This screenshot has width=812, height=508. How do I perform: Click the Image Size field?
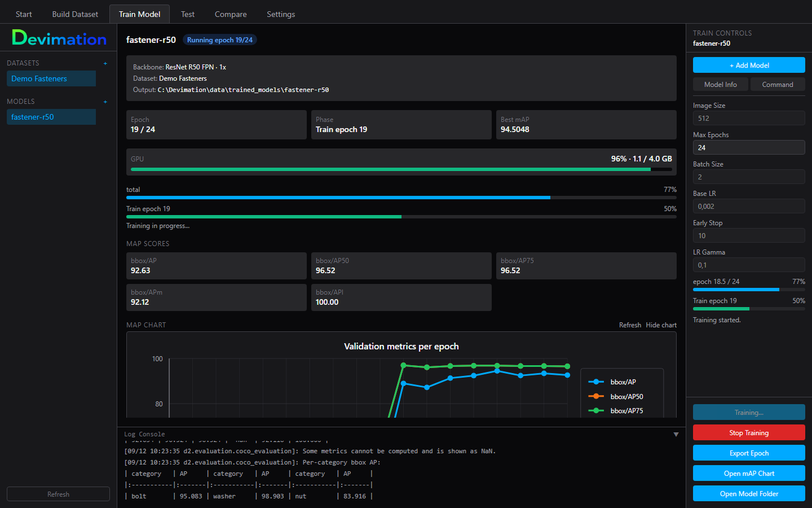click(749, 118)
